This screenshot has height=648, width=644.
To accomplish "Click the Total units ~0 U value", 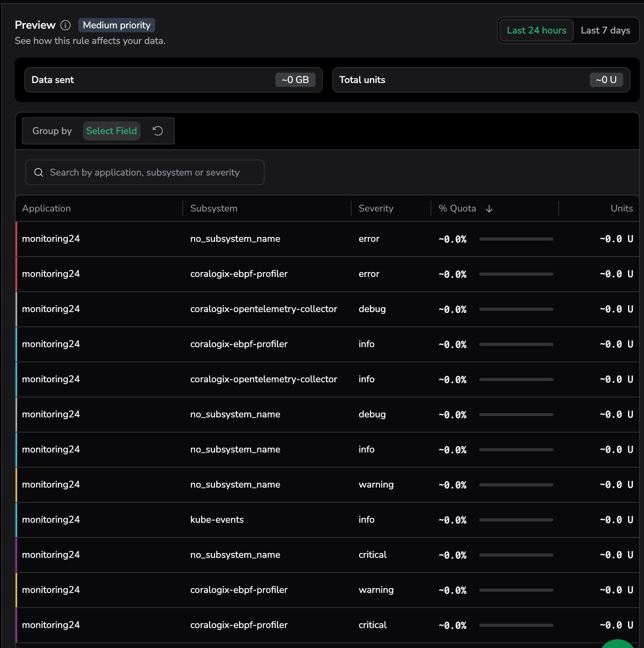I will point(606,80).
